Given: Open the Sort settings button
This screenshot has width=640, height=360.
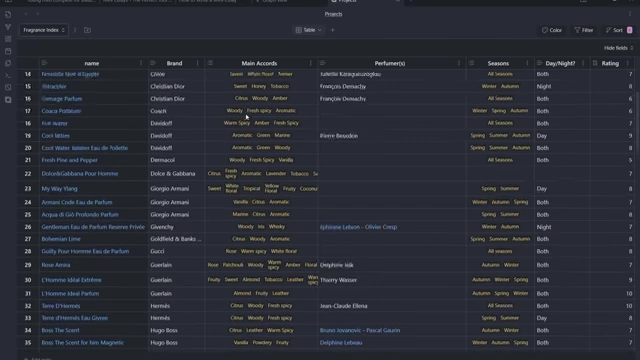Looking at the screenshot, I should 618,30.
